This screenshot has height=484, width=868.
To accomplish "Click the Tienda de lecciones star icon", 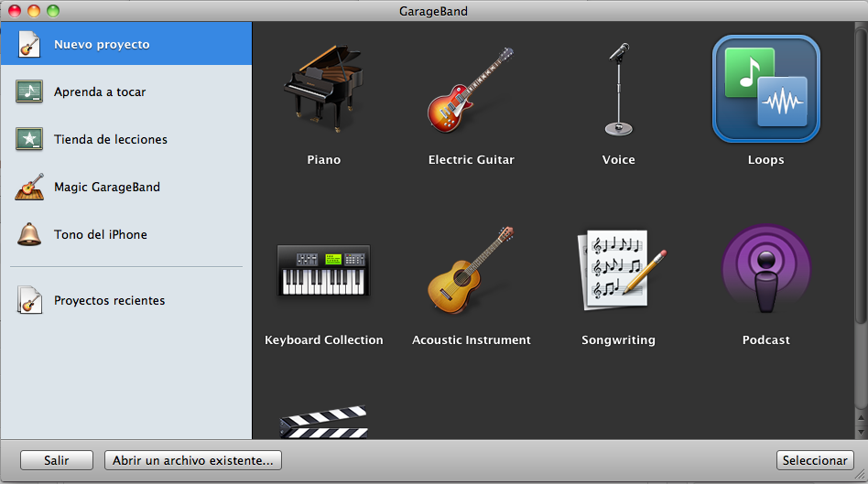I will (29, 139).
